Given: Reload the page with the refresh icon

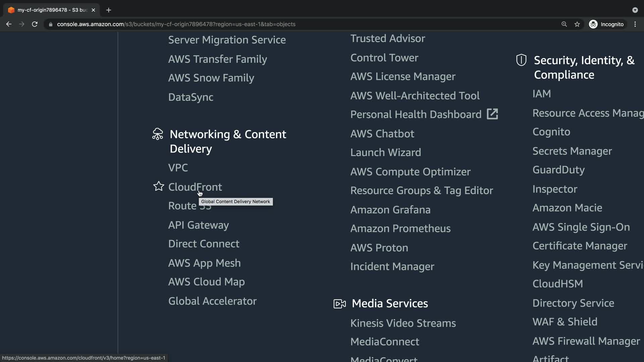Looking at the screenshot, I should pos(35,24).
